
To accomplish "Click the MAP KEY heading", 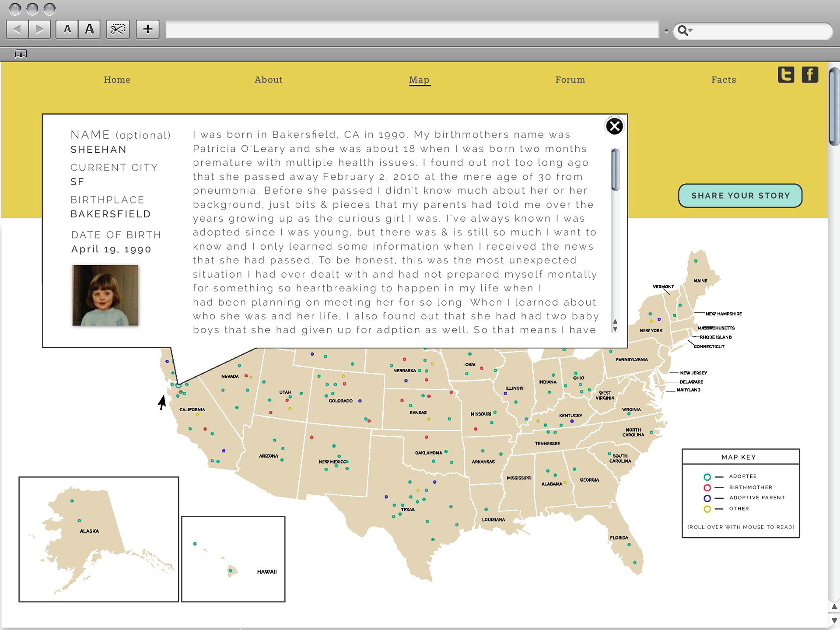I will 738,457.
